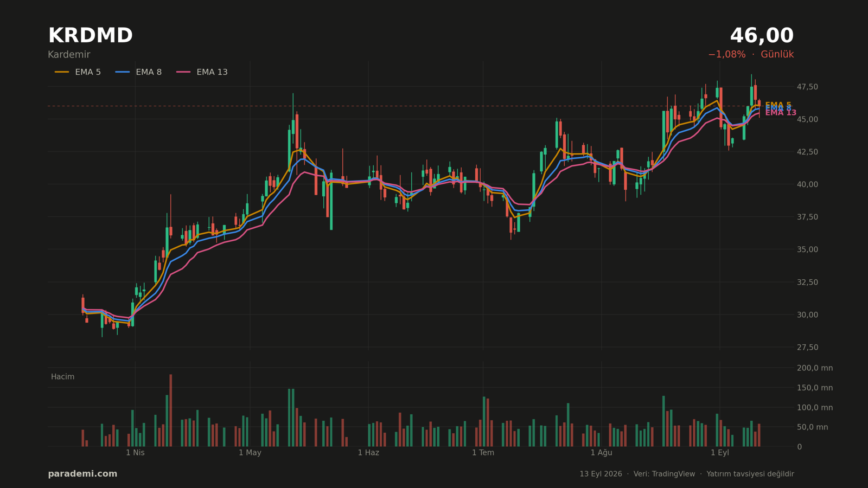Select the 1 May date axis label
The width and height of the screenshot is (868, 488).
(250, 453)
